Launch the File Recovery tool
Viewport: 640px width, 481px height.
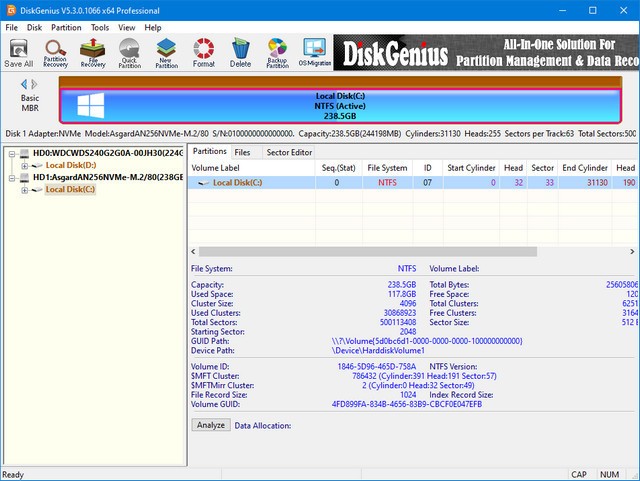pyautogui.click(x=93, y=51)
